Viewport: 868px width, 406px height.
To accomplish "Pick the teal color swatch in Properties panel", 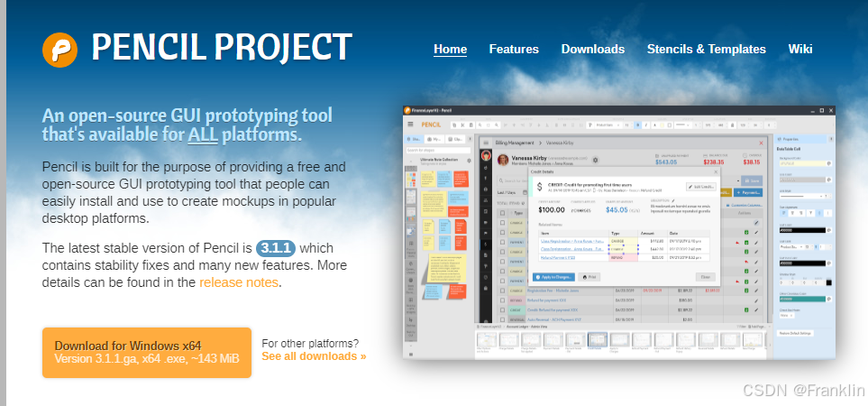I will [801, 299].
